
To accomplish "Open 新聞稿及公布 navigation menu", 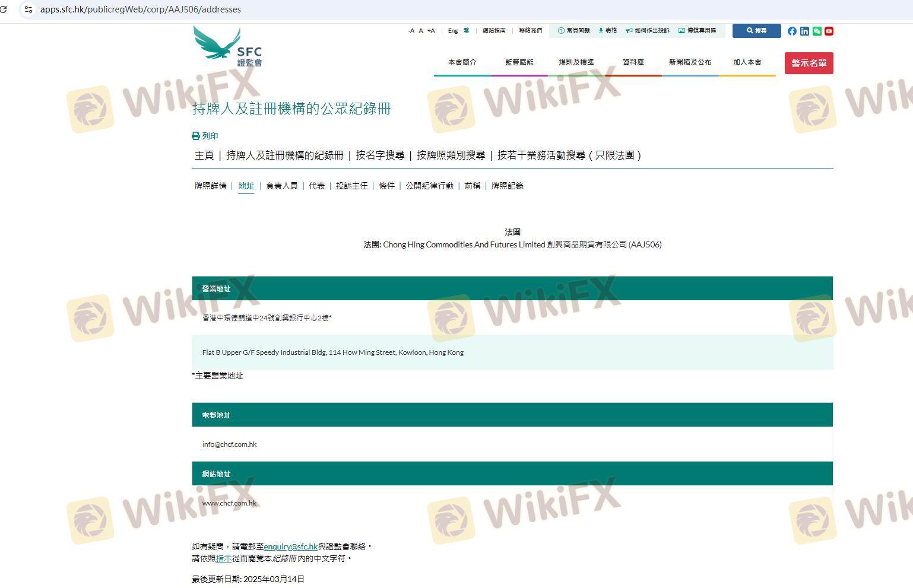I will [x=690, y=62].
